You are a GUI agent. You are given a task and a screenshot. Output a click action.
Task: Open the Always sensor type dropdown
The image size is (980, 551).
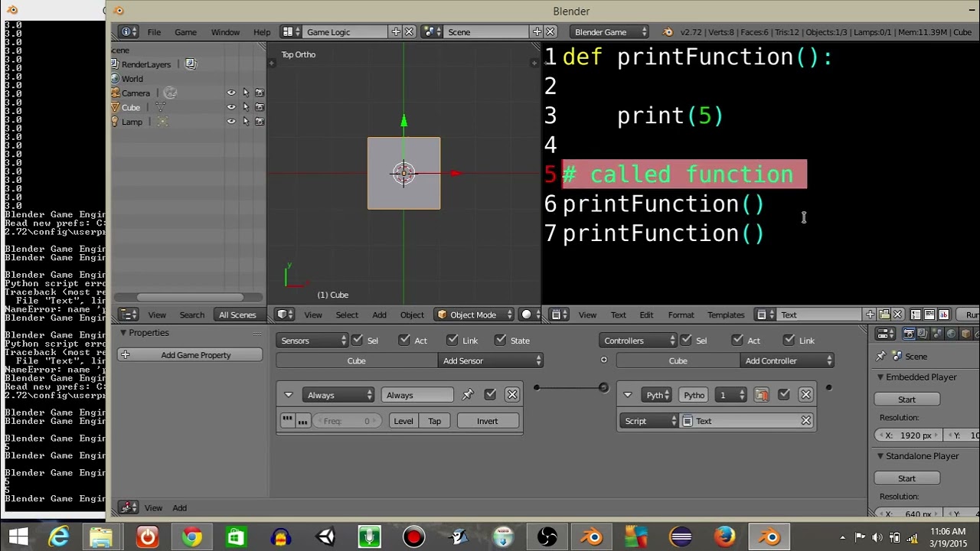pos(338,395)
